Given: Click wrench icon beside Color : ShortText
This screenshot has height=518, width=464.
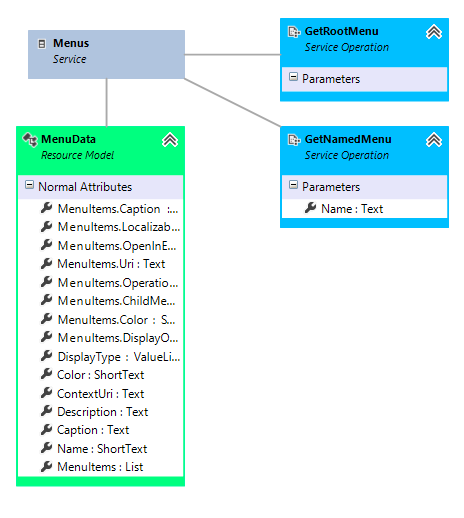Looking at the screenshot, I should [x=46, y=374].
